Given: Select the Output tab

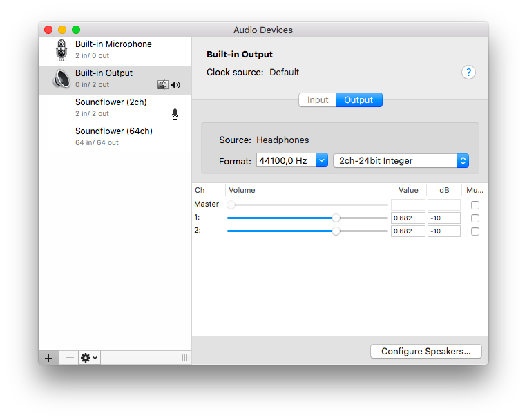Looking at the screenshot, I should coord(358,100).
